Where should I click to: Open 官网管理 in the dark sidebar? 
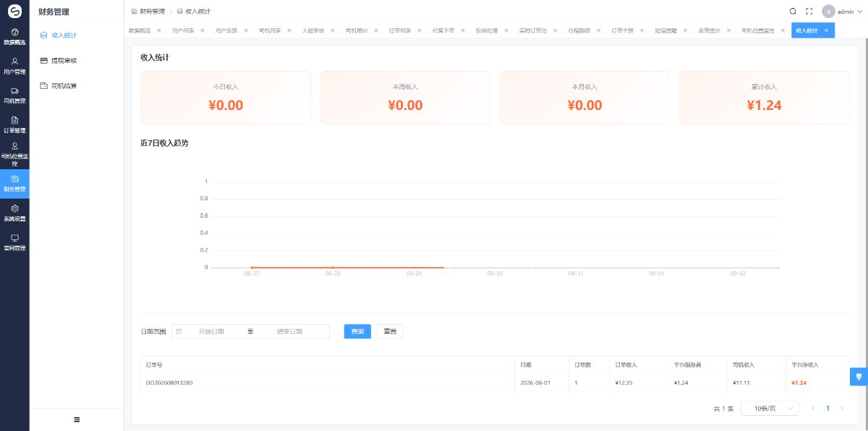pyautogui.click(x=14, y=243)
